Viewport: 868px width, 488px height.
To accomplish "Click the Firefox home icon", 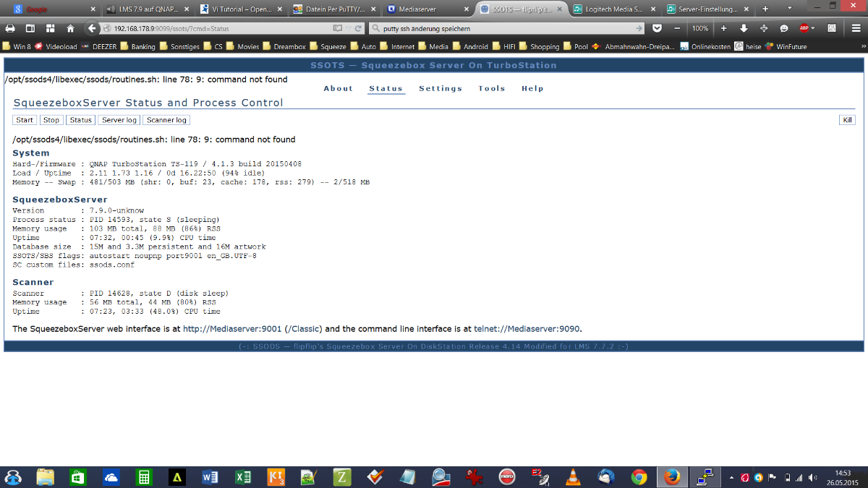I will coord(70,28).
